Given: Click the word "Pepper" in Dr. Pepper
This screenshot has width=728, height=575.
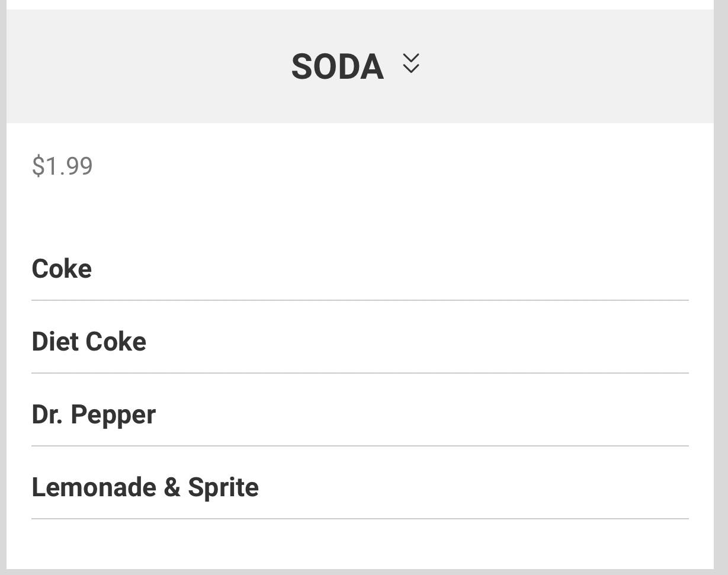Looking at the screenshot, I should click(x=113, y=416).
